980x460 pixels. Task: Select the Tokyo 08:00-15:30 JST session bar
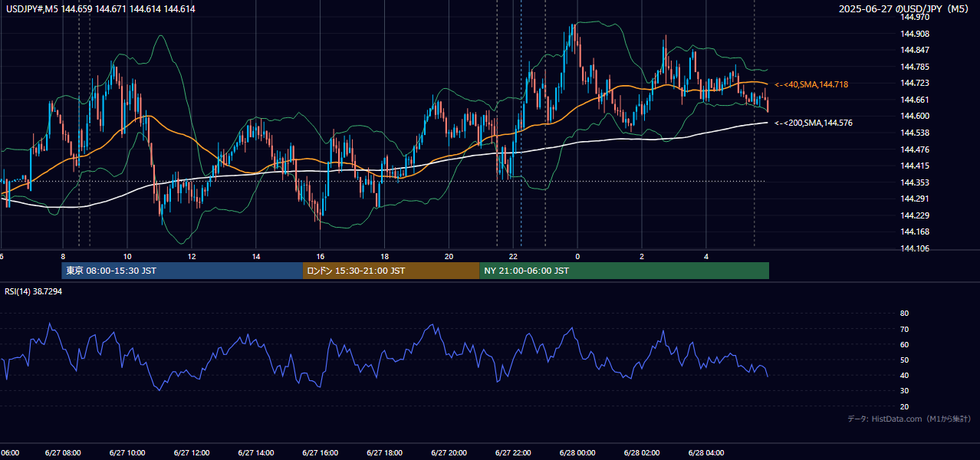click(183, 271)
